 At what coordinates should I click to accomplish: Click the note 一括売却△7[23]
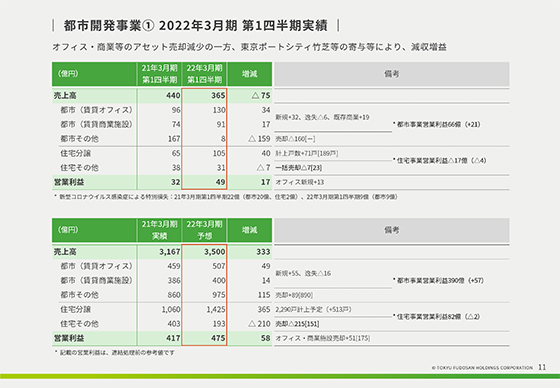(x=299, y=168)
